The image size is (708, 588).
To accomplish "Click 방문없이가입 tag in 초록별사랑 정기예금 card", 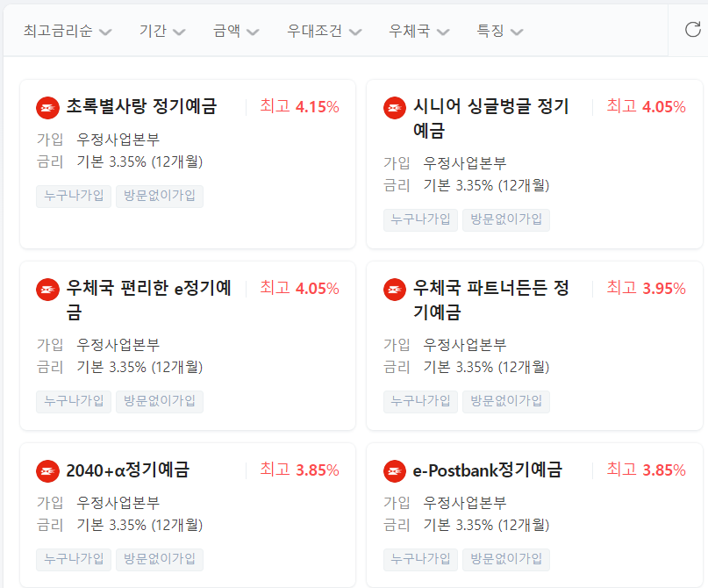I will point(160,196).
